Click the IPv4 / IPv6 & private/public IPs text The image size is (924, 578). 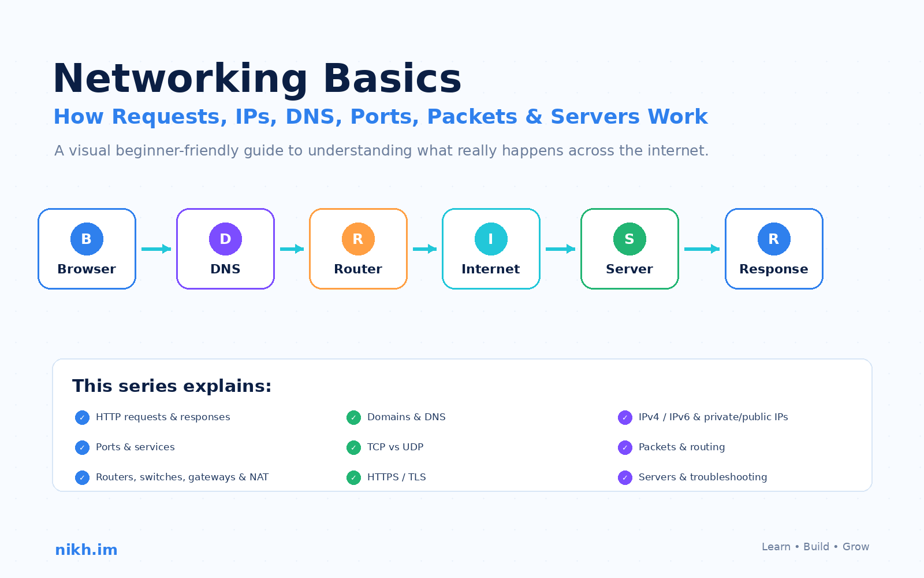coord(713,417)
